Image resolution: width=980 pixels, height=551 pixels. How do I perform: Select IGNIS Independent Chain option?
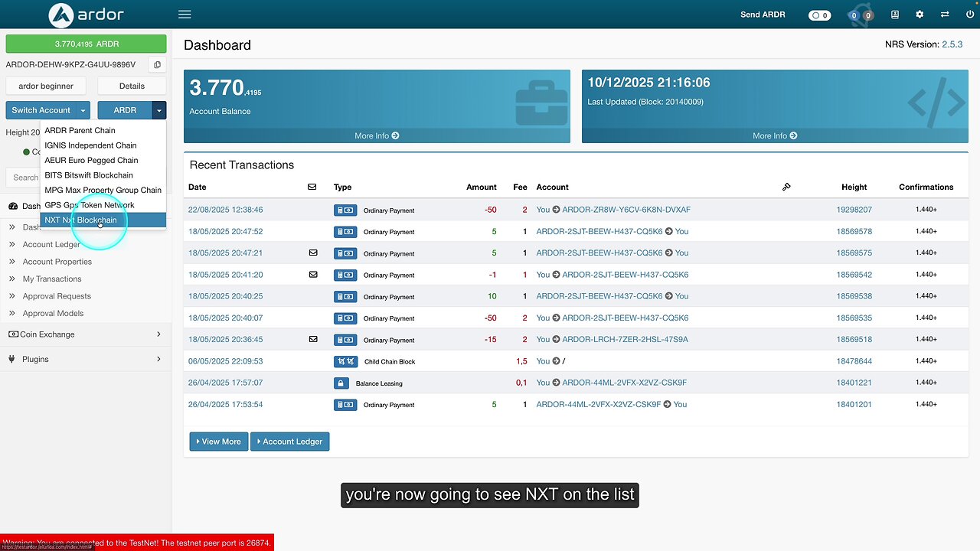click(103, 145)
